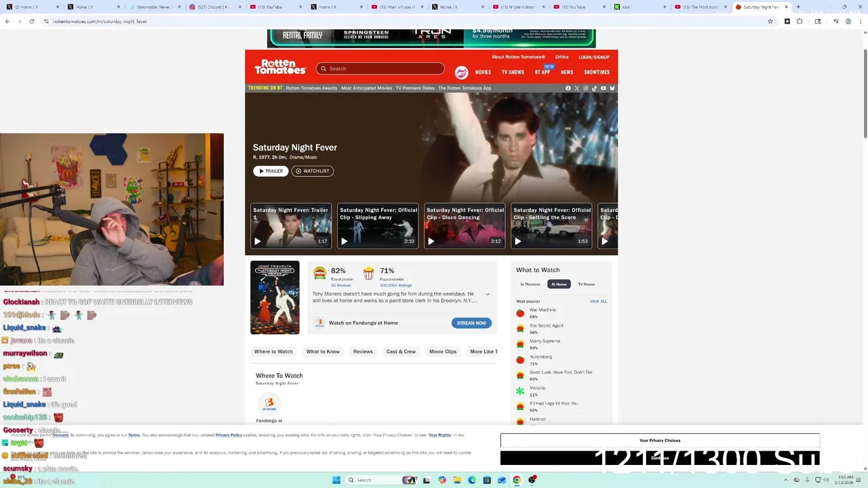Image resolution: width=868 pixels, height=488 pixels.
Task: Click the Rotten Tomatoes search field
Action: 380,68
